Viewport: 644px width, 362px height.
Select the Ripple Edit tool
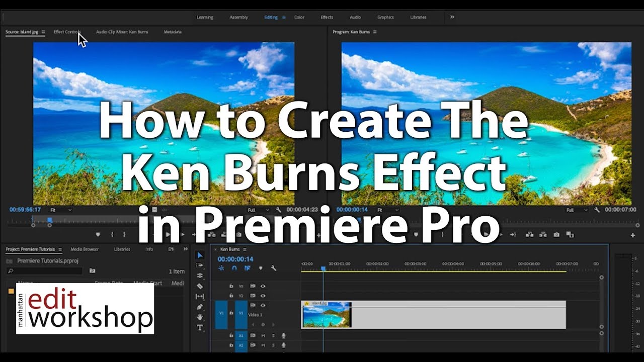pyautogui.click(x=200, y=276)
